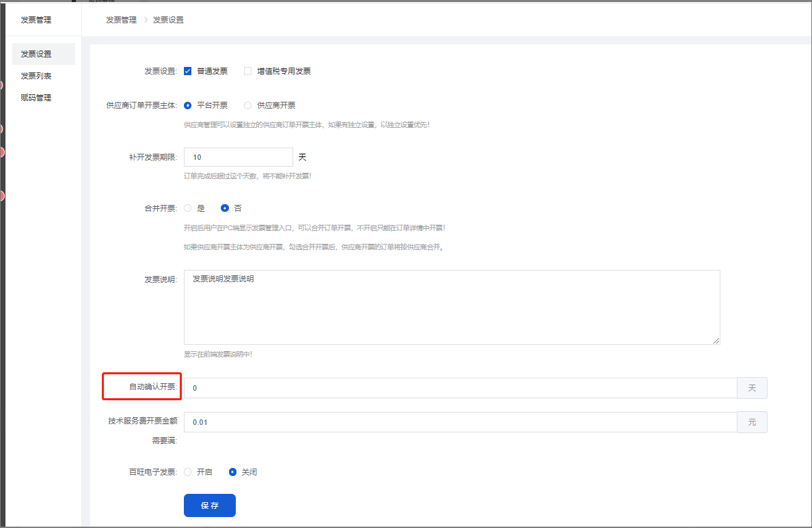Click the 技术服务费开票金额 input field
This screenshot has width=812, height=528.
[x=459, y=422]
